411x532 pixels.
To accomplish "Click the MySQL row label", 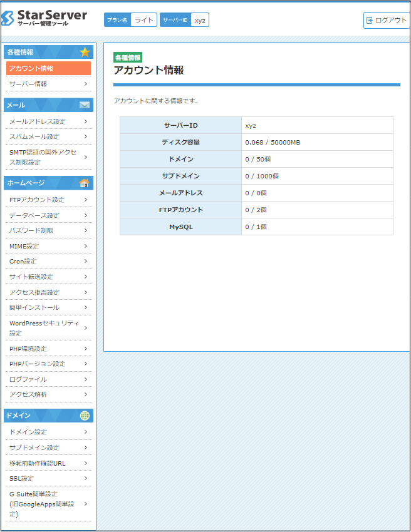I will click(x=180, y=227).
